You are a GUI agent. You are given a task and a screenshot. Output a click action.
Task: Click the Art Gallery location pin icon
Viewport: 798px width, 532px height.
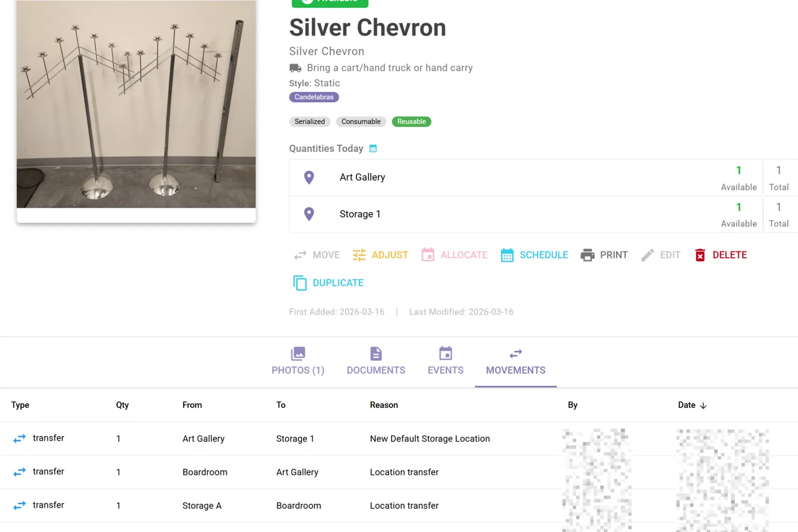click(x=309, y=178)
